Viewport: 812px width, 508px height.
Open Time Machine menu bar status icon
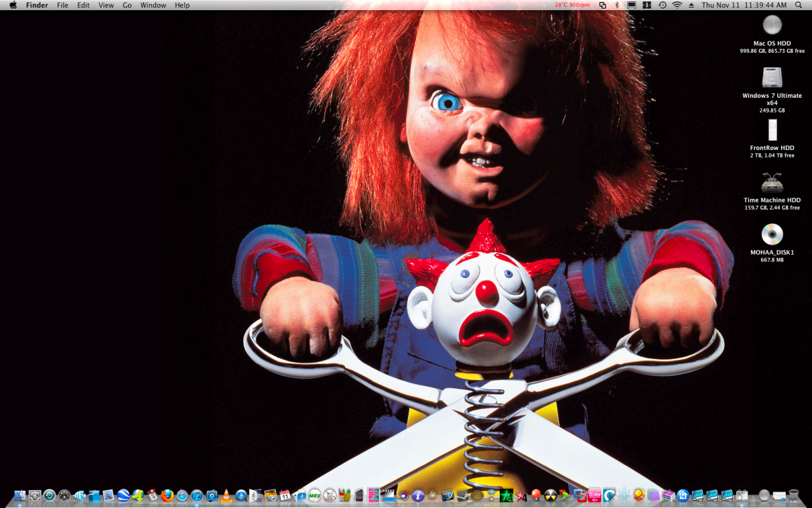pyautogui.click(x=662, y=5)
